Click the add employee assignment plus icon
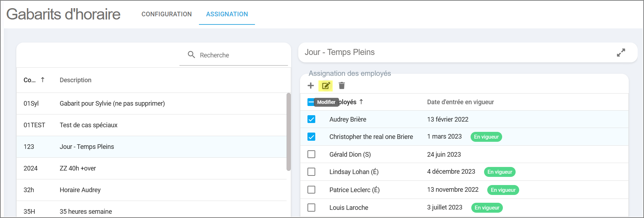644x218 pixels. [x=311, y=85]
